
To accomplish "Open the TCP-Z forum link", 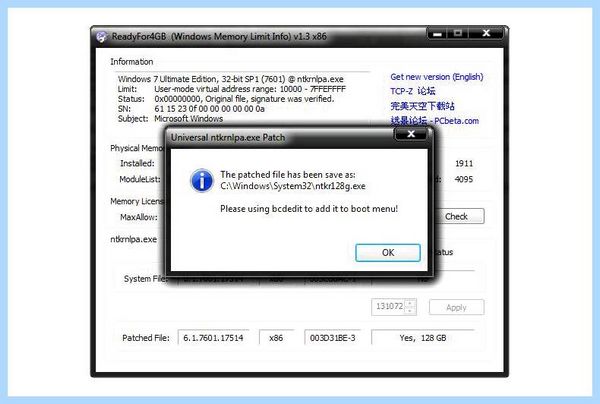I will tap(412, 91).
